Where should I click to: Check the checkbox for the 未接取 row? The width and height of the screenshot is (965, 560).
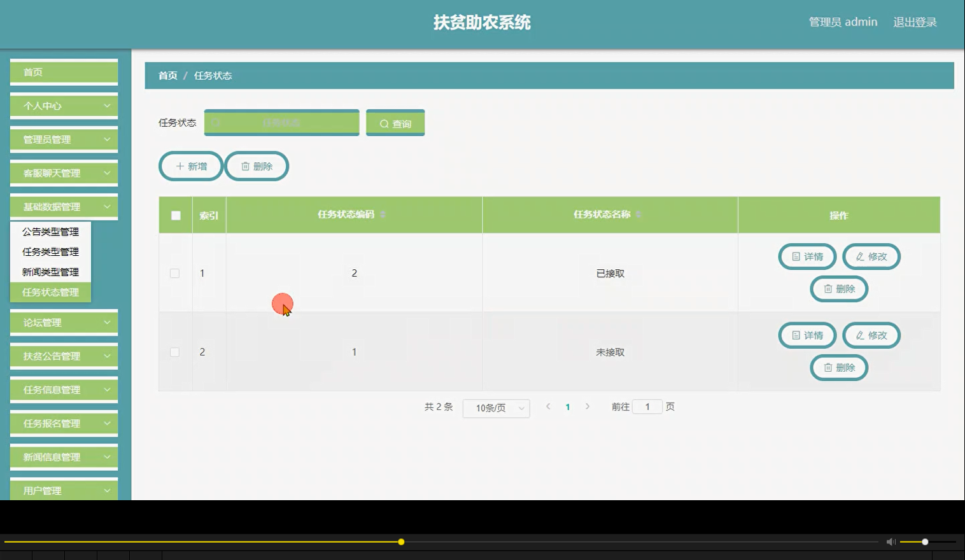pyautogui.click(x=176, y=351)
